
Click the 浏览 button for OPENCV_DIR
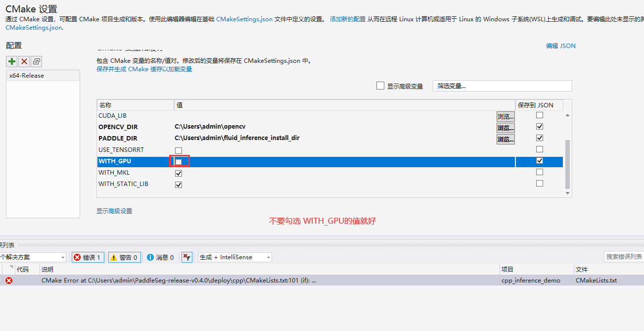pyautogui.click(x=506, y=128)
